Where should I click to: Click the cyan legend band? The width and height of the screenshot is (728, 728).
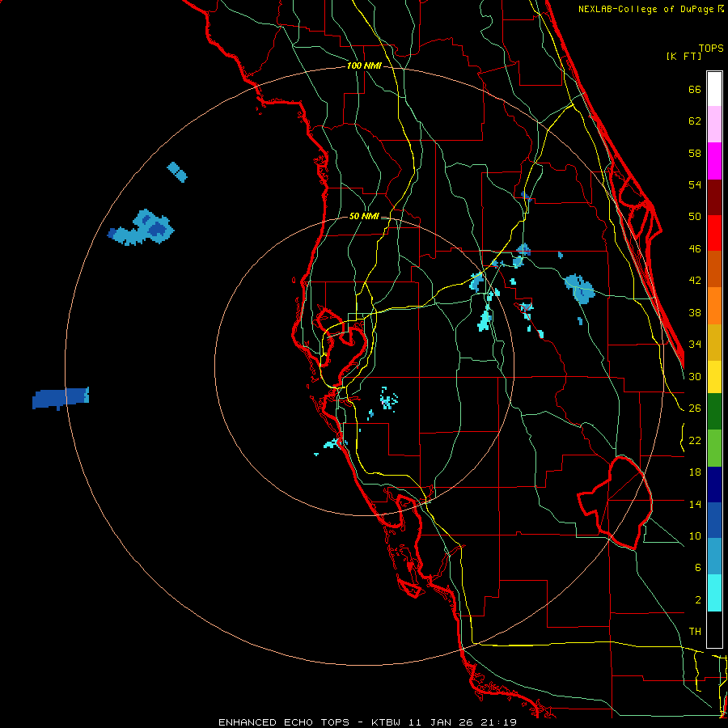(714, 593)
